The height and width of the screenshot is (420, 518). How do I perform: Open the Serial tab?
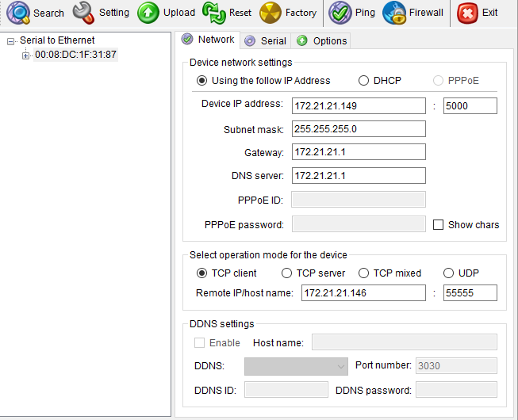click(265, 41)
